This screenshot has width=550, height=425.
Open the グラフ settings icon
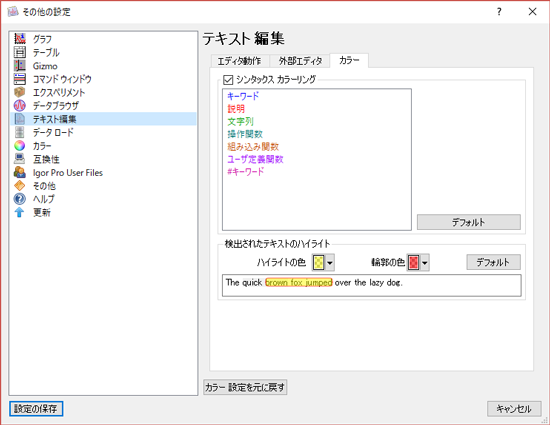click(20, 39)
